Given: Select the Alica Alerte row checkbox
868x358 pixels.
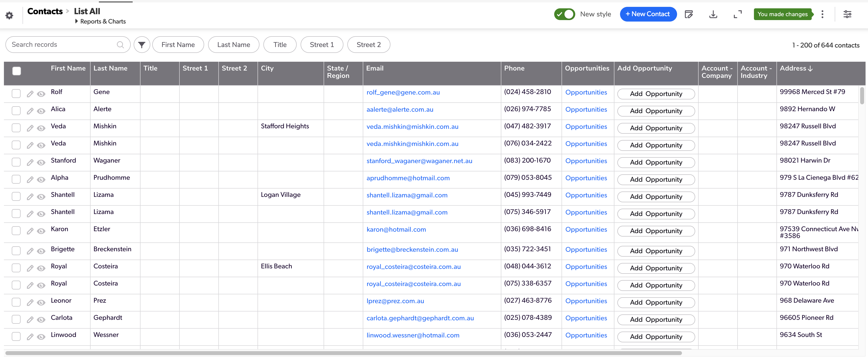Looking at the screenshot, I should click(16, 111).
